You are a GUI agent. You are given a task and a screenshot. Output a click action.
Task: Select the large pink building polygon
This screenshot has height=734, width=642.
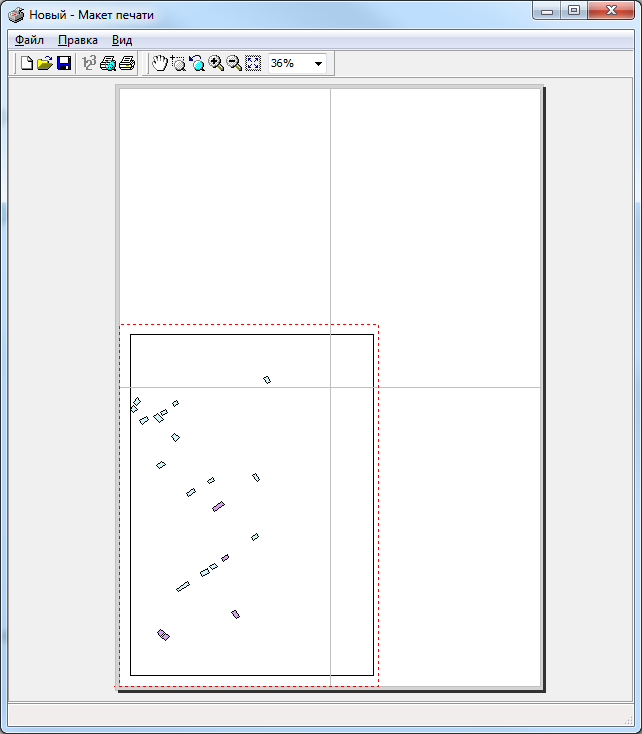(218, 506)
